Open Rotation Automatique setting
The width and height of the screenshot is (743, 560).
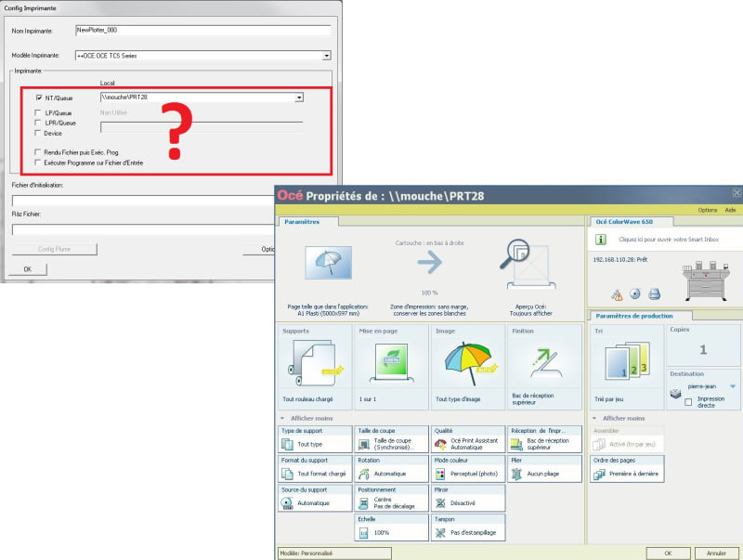(x=391, y=469)
